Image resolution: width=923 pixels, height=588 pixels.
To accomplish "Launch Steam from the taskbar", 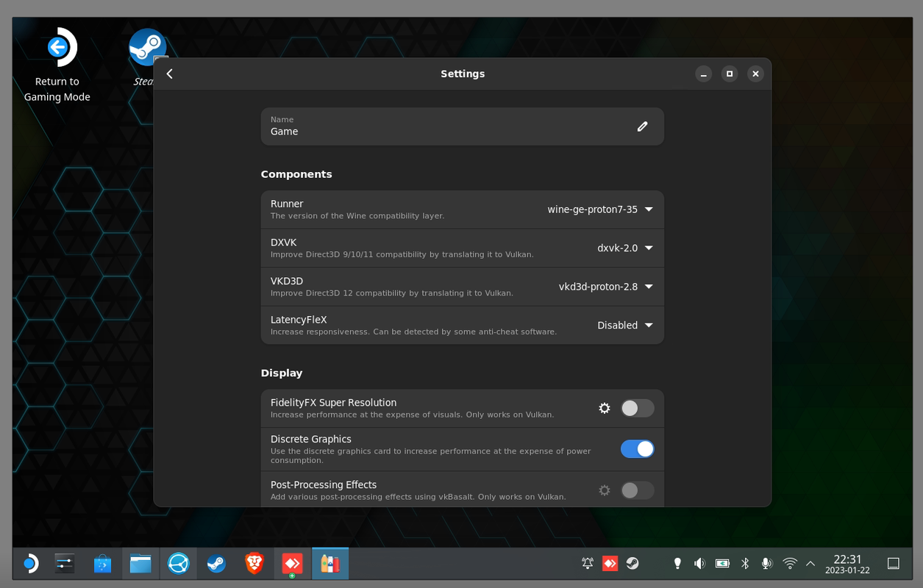I will click(216, 564).
